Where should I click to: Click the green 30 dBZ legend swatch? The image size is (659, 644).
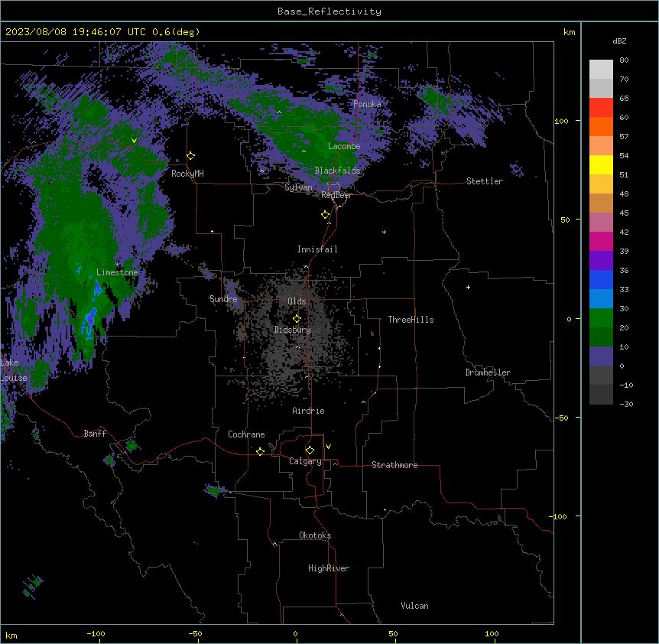pyautogui.click(x=601, y=318)
